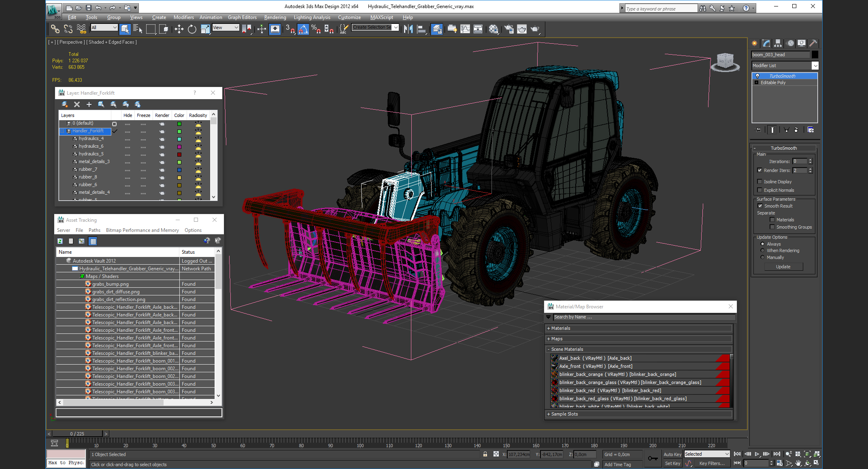This screenshot has width=868, height=469.
Task: Select the Select and Move tool
Action: pos(179,29)
